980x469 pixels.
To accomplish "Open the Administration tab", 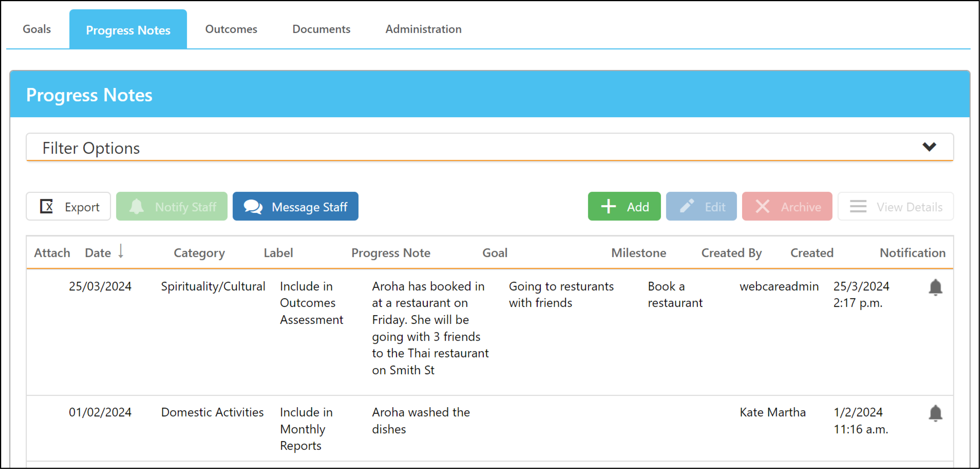I will pyautogui.click(x=423, y=29).
